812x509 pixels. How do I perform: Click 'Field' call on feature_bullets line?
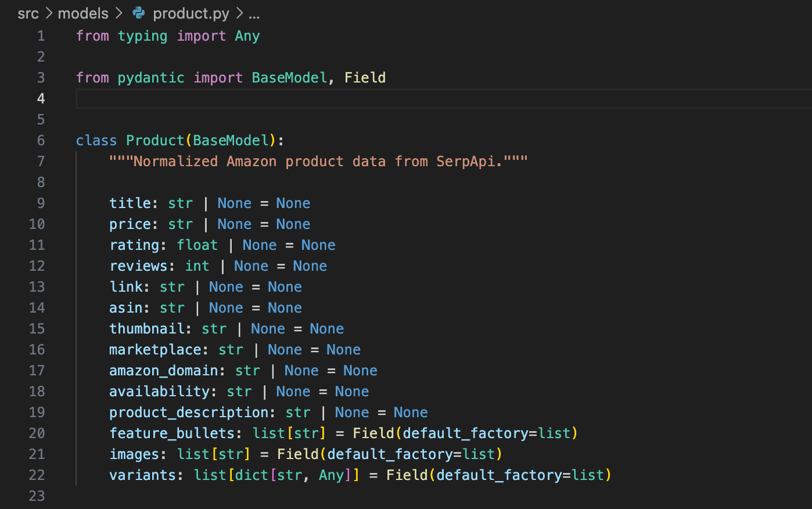(x=373, y=433)
